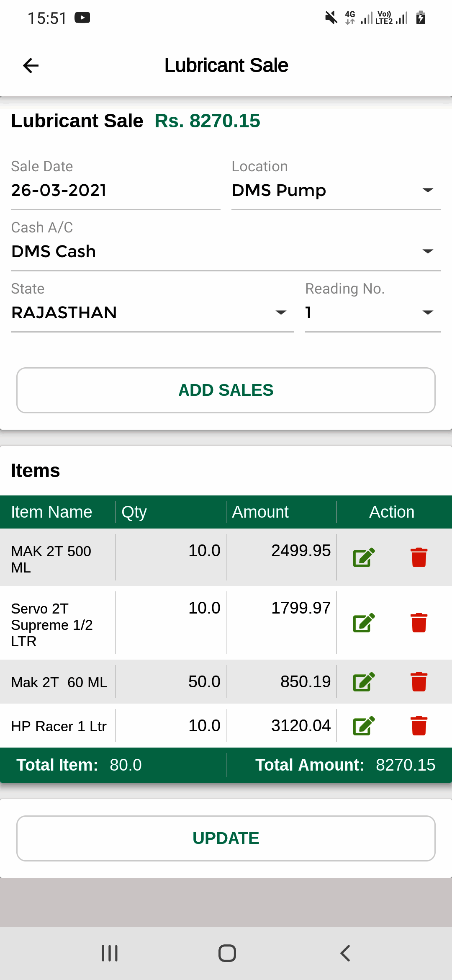
Task: Edit the MAK 2T 500 ML item
Action: pos(364,557)
